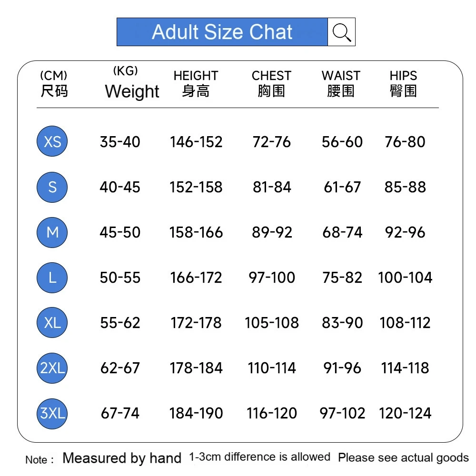The image size is (476, 476).
Task: Select the XS size badge
Action: coord(52,142)
